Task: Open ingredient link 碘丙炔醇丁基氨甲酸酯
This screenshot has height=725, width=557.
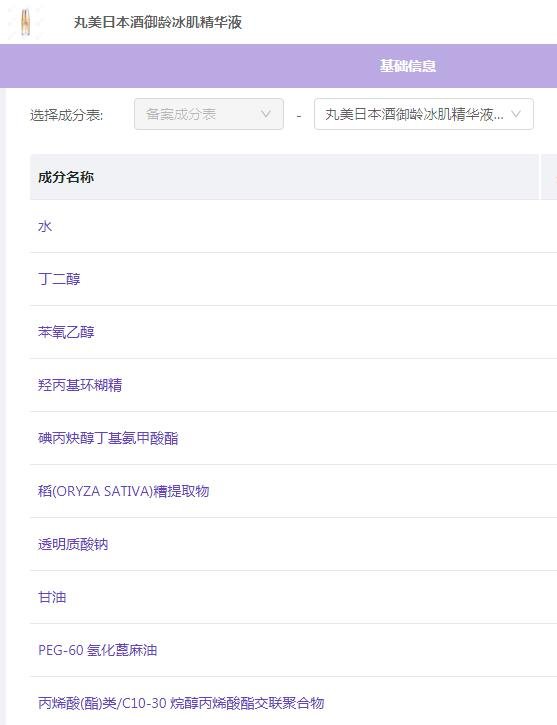Action: (x=108, y=438)
